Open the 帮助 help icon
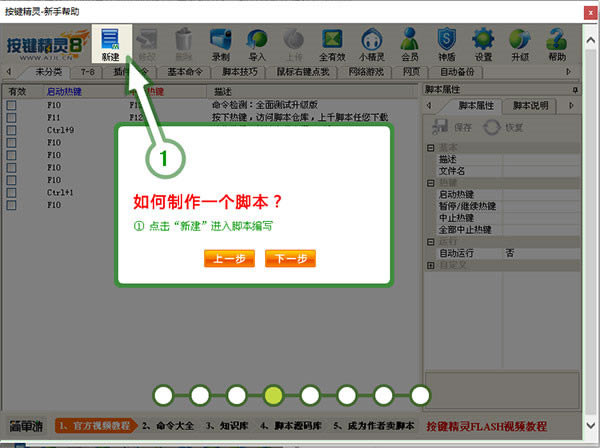 557,44
